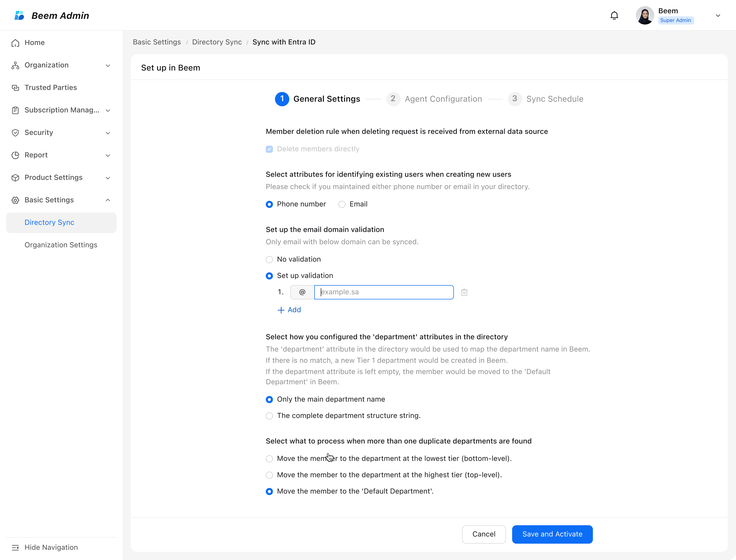The width and height of the screenshot is (736, 560).
Task: Click the Security shield icon
Action: click(x=15, y=133)
